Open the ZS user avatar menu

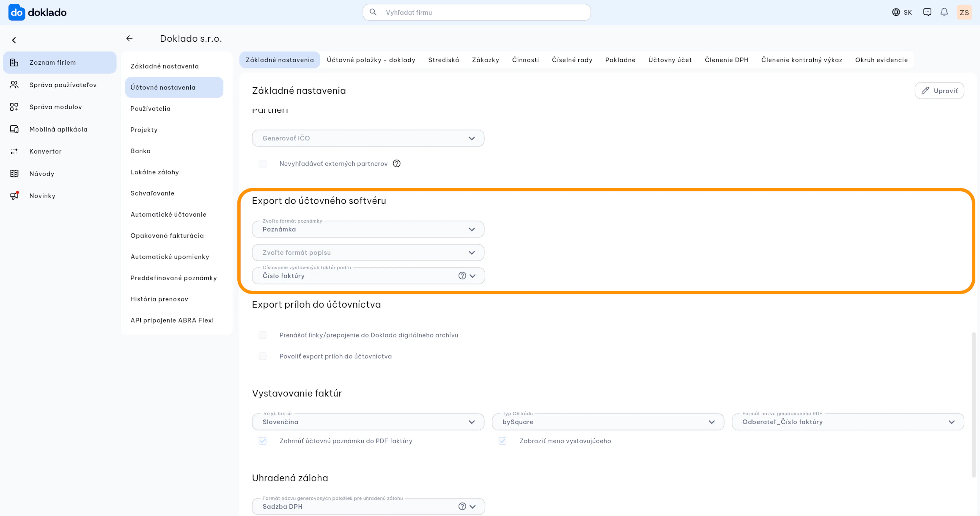pos(964,12)
